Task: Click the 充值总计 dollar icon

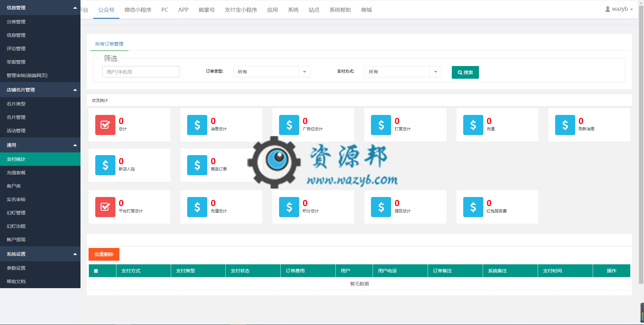Action: 197,207
